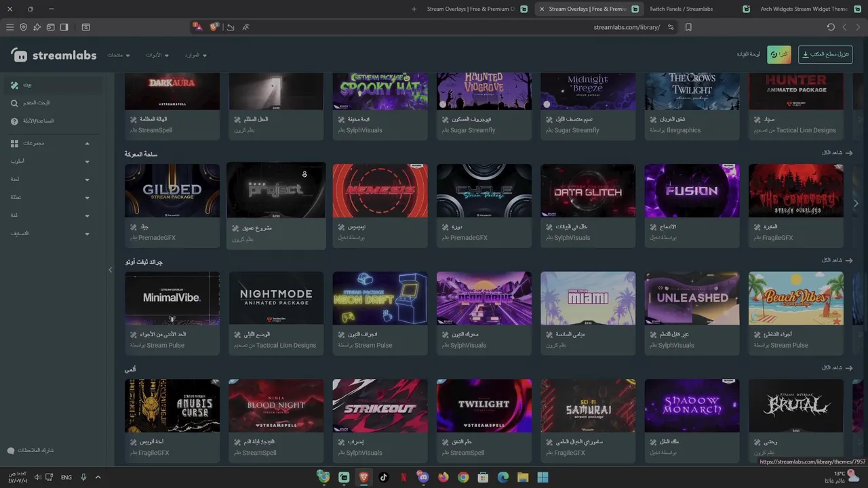868x488 pixels.
Task: Open Firefox in the taskbar
Action: [443, 477]
